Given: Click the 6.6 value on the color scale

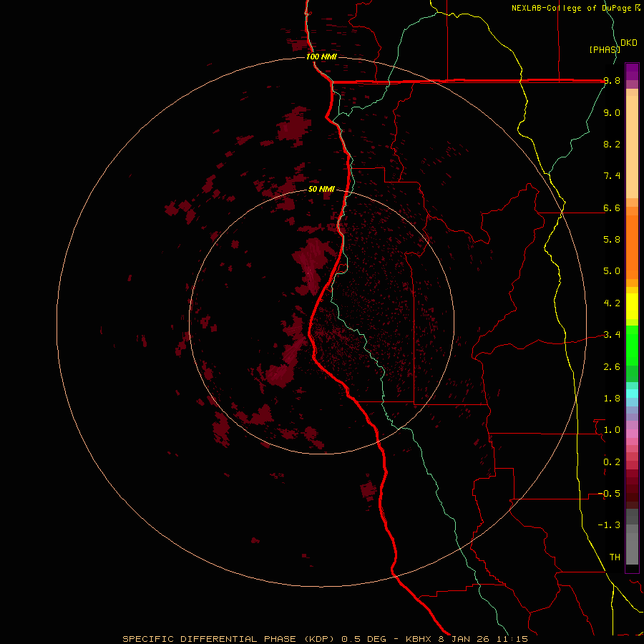Looking at the screenshot, I should (x=612, y=208).
